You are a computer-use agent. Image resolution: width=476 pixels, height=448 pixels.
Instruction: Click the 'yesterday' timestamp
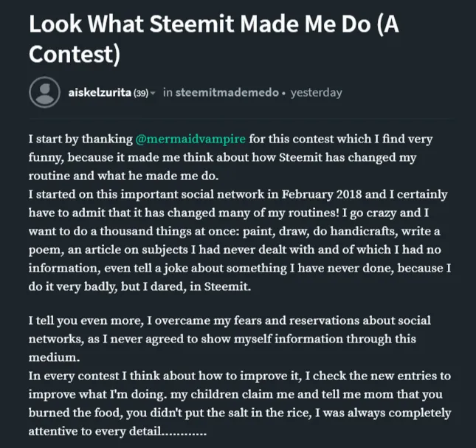[317, 93]
